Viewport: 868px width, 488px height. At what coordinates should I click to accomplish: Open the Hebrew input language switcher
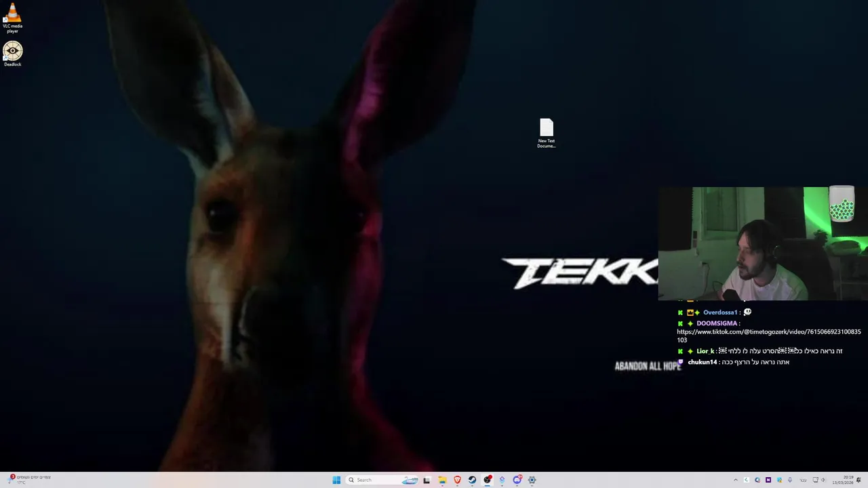coord(803,480)
